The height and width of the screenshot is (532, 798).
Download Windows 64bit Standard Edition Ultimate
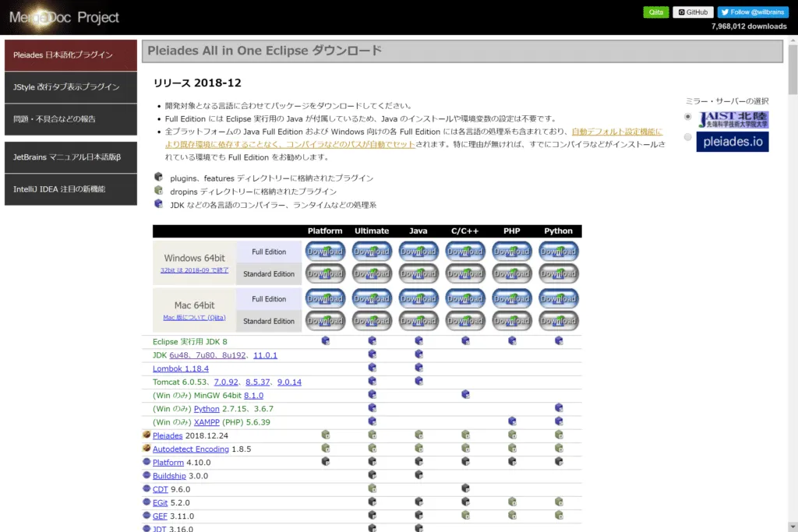372,273
